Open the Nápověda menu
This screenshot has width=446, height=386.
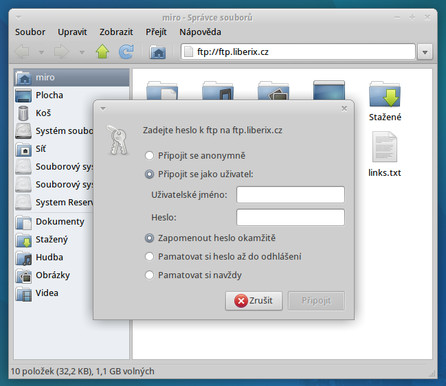pos(200,32)
